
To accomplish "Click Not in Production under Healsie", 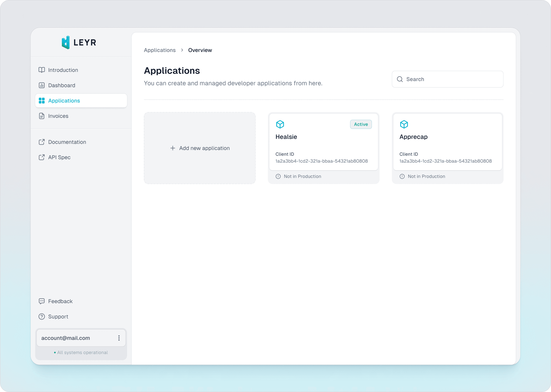I will click(x=302, y=176).
